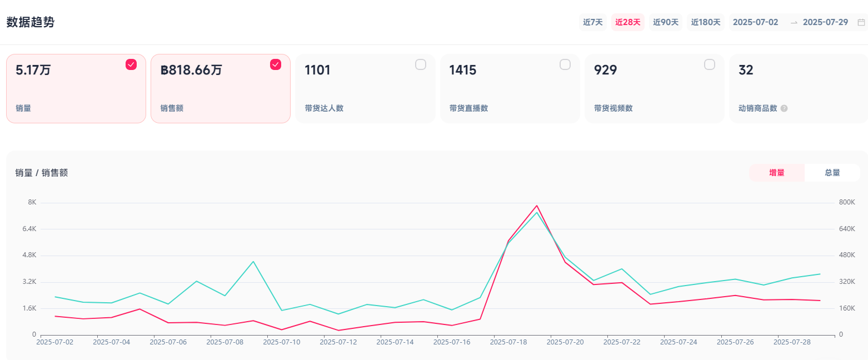Viewport: 868px width, 360px height.
Task: Uncheck the 销售额 metric checkbox
Action: tap(276, 64)
